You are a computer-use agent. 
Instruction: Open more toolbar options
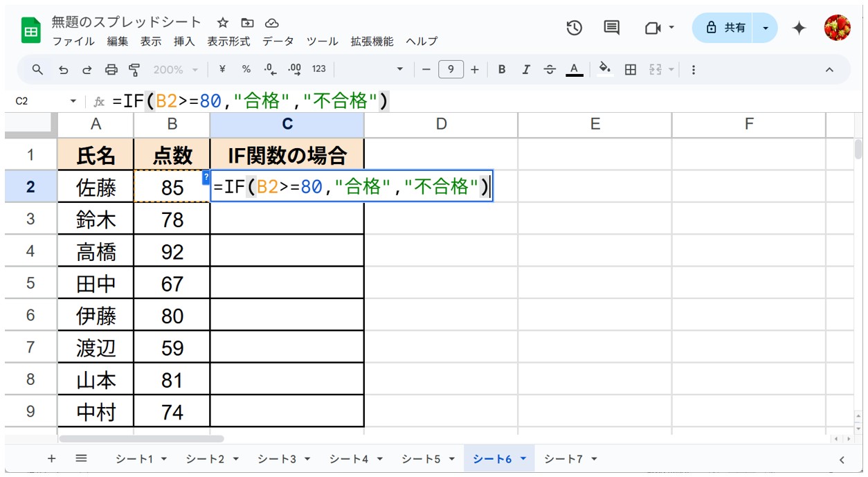click(694, 69)
